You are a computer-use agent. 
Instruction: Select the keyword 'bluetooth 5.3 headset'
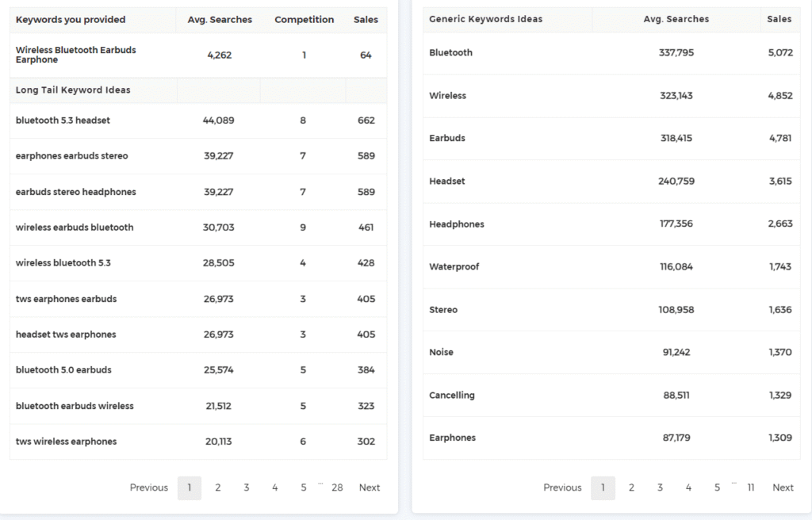(x=63, y=120)
